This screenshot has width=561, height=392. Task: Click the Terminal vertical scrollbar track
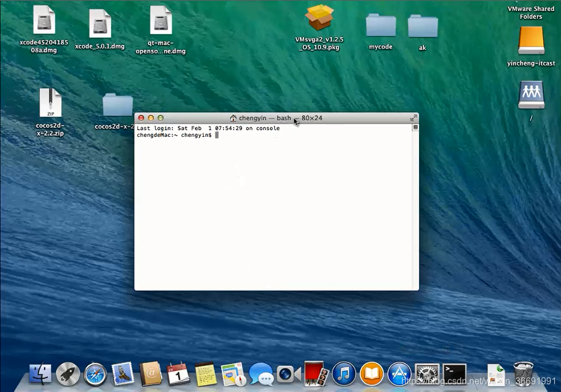click(416, 210)
